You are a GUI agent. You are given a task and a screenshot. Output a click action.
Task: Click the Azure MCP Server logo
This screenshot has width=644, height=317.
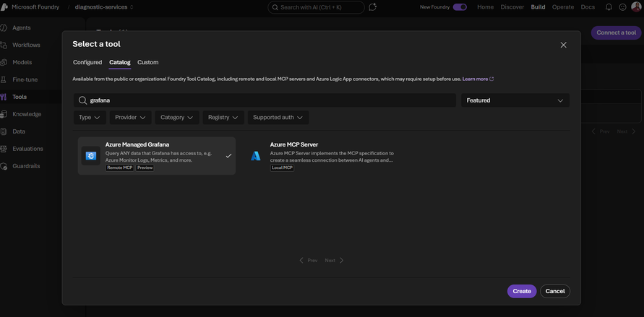(256, 156)
